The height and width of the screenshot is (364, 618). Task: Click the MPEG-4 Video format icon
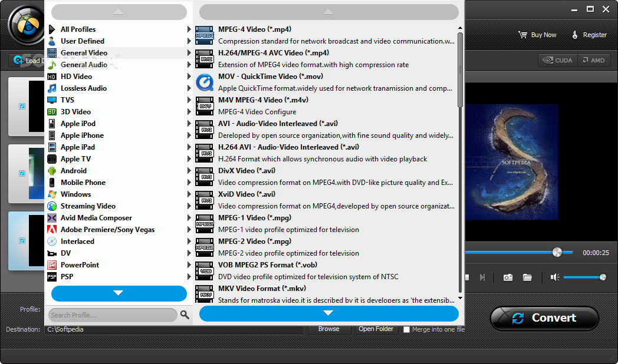pos(204,35)
